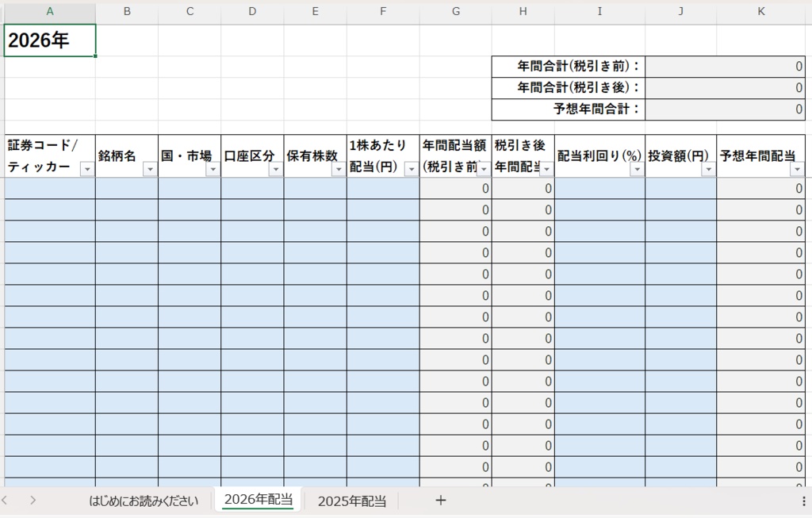Click the 保有株数 header cell text
Image resolution: width=812 pixels, height=518 pixels.
pyautogui.click(x=312, y=156)
